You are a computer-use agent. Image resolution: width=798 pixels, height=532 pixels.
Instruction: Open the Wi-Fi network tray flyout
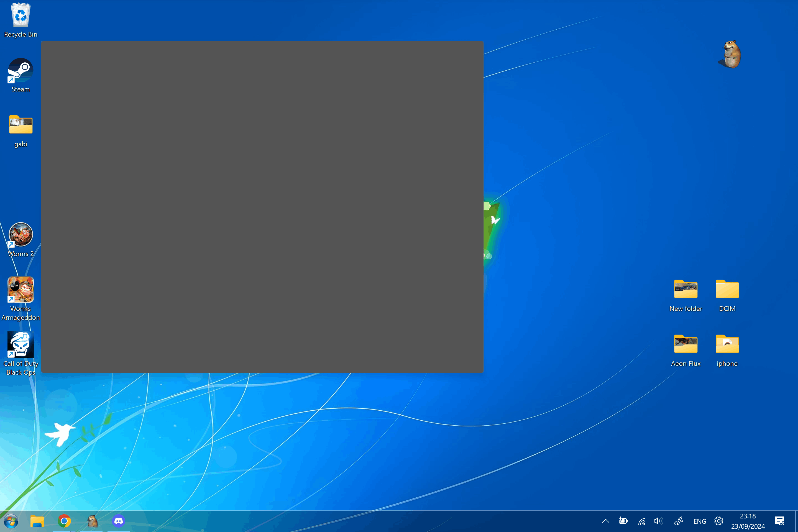[641, 521]
